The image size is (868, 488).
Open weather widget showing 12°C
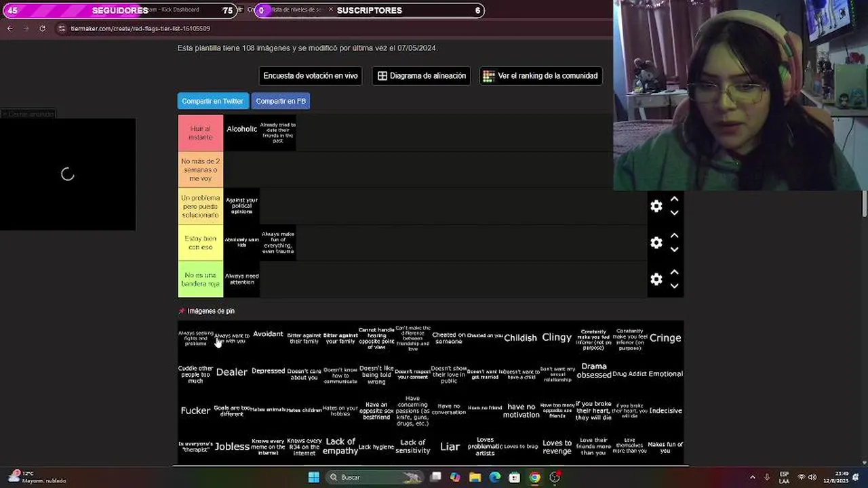tap(37, 477)
